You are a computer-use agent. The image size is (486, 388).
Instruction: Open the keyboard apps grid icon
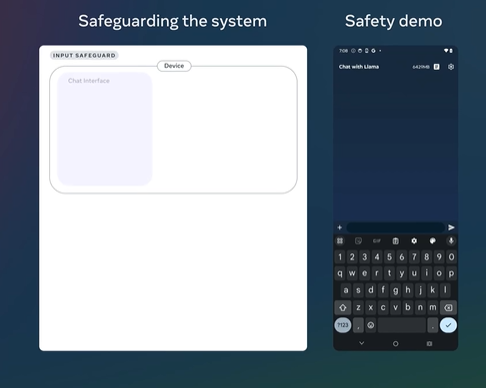point(340,241)
